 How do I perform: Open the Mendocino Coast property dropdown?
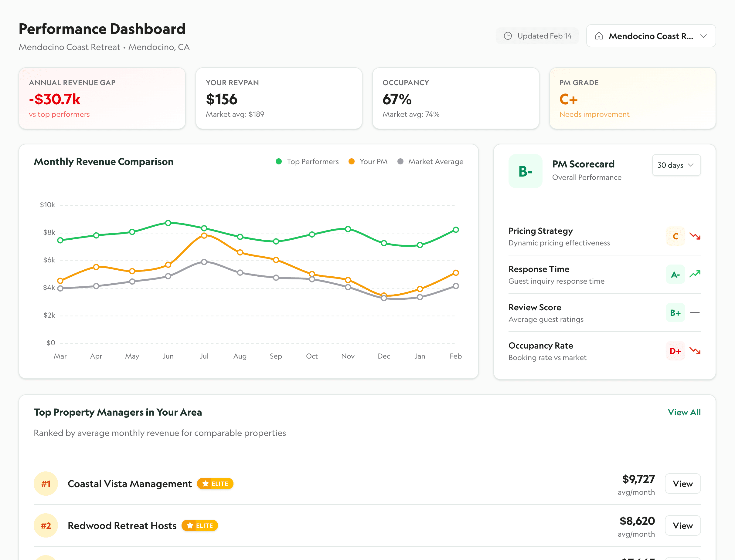tap(651, 36)
